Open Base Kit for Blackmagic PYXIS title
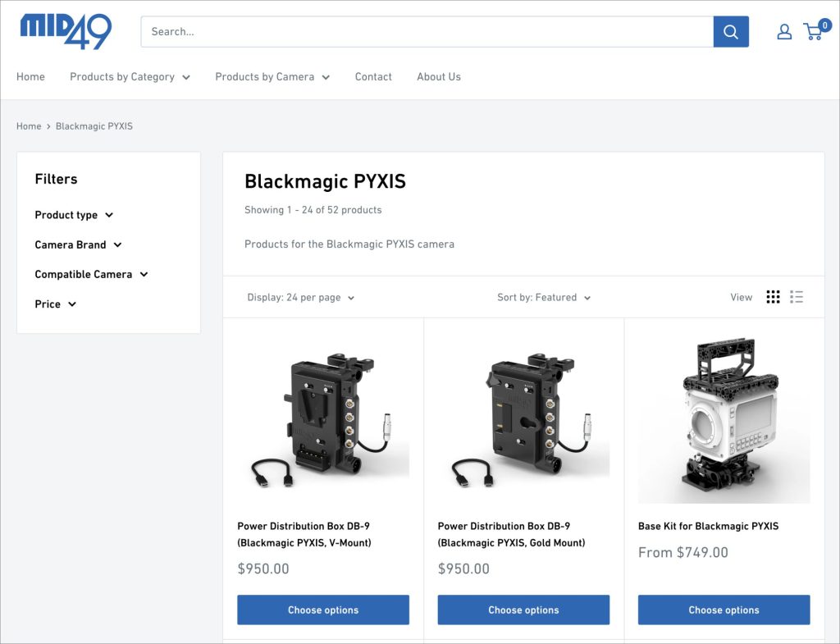Screen dimensions: 840x644 coord(708,526)
